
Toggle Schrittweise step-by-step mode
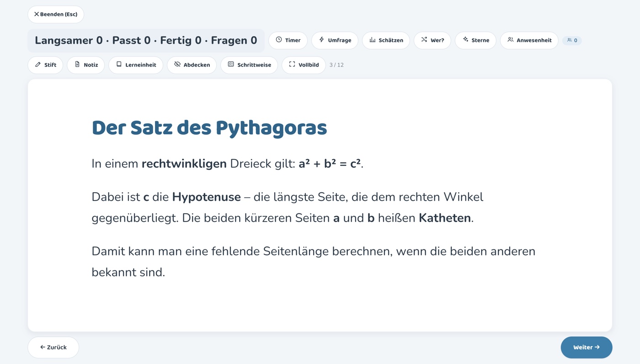point(249,65)
